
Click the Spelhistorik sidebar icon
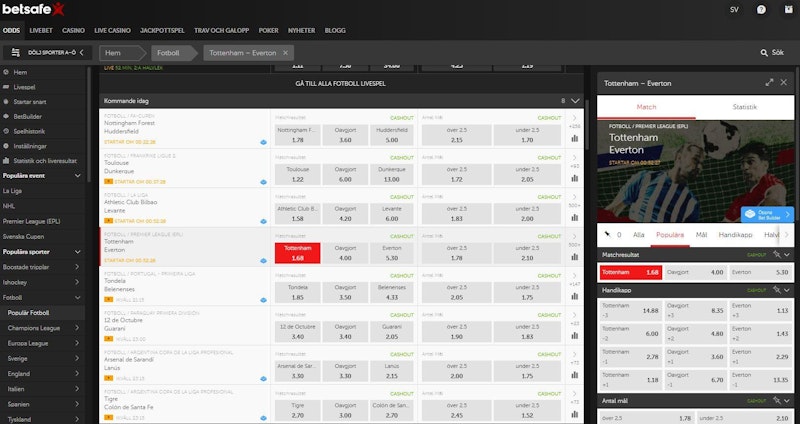7,131
